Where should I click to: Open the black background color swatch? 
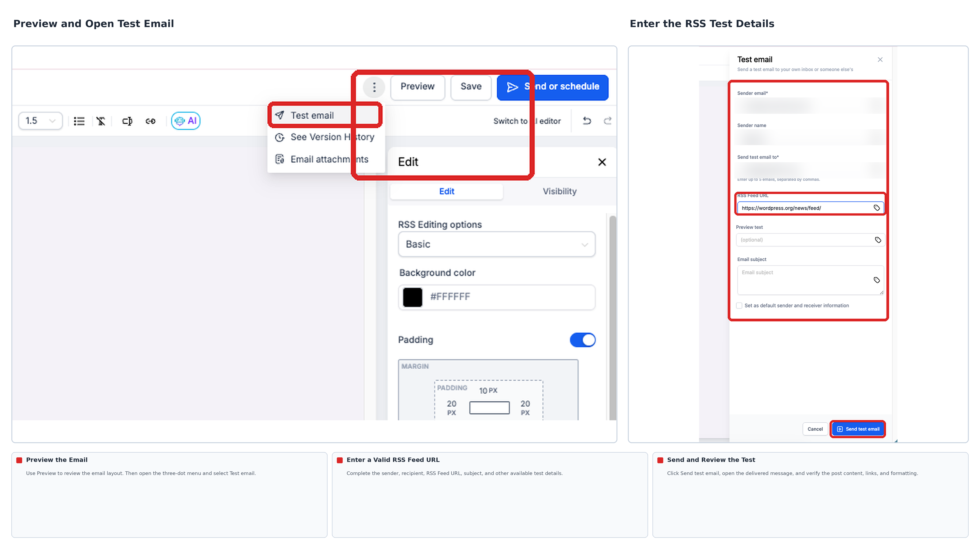click(x=412, y=297)
